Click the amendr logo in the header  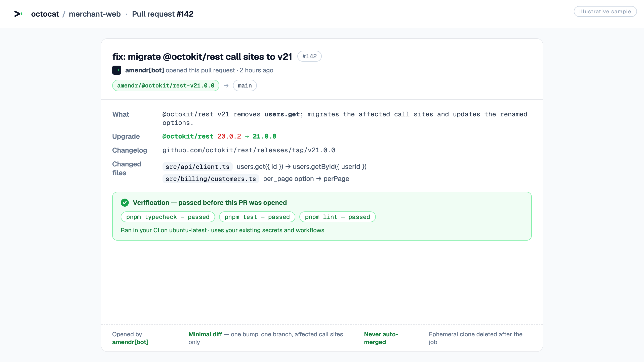(18, 14)
